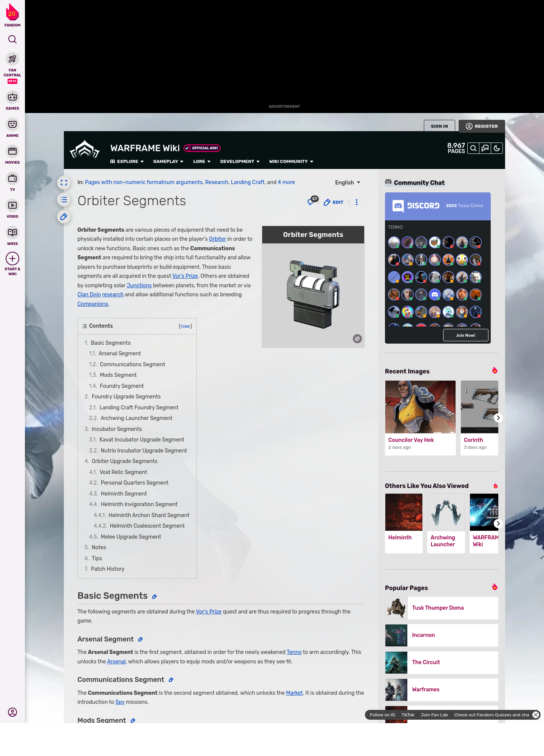Viewport: 544px width, 756px height.
Task: Jump to Patch History in Contents
Action: point(104,569)
